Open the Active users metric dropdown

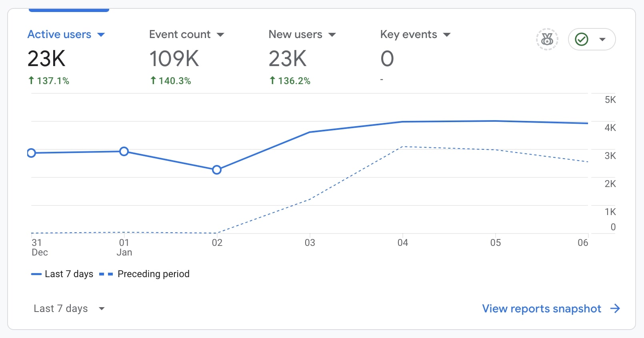66,34
